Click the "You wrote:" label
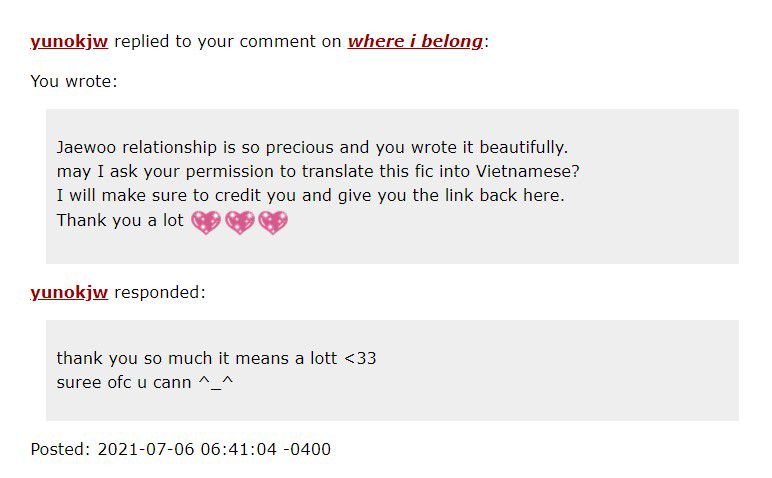The image size is (772, 478). click(74, 81)
